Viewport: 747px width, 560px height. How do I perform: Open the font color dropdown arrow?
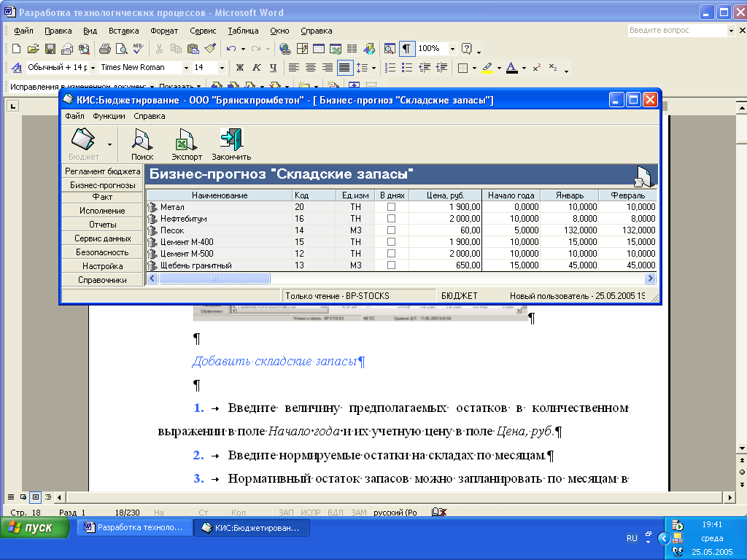pyautogui.click(x=524, y=68)
